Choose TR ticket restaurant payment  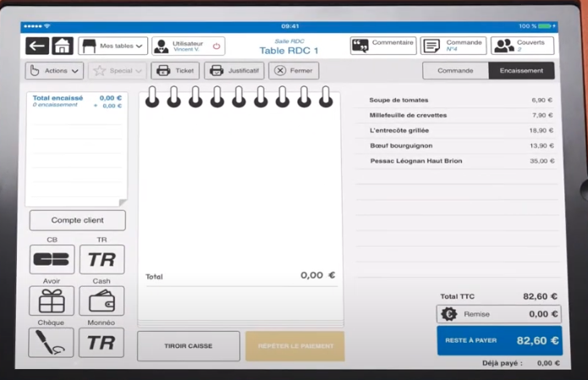[102, 259]
